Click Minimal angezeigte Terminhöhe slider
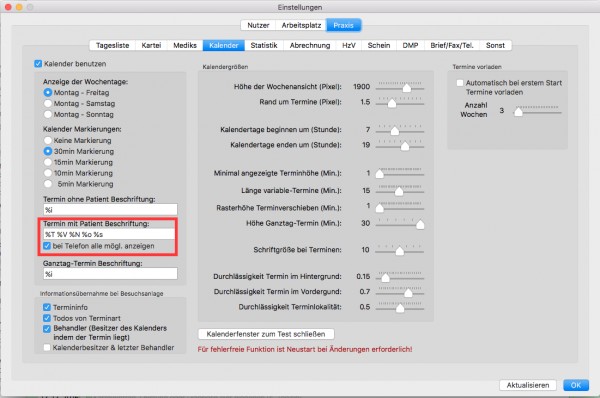600x398 pixels. [400, 173]
